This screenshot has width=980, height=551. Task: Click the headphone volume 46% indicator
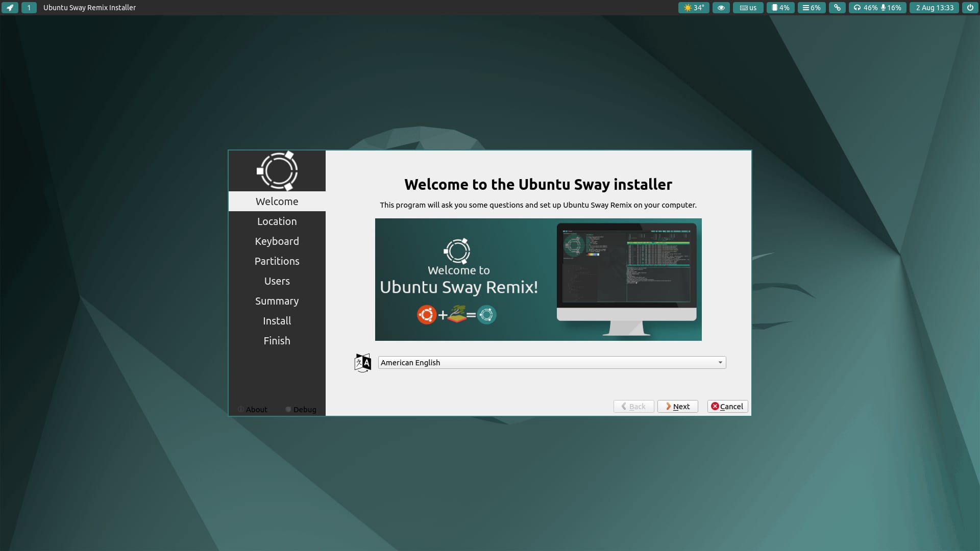(865, 8)
